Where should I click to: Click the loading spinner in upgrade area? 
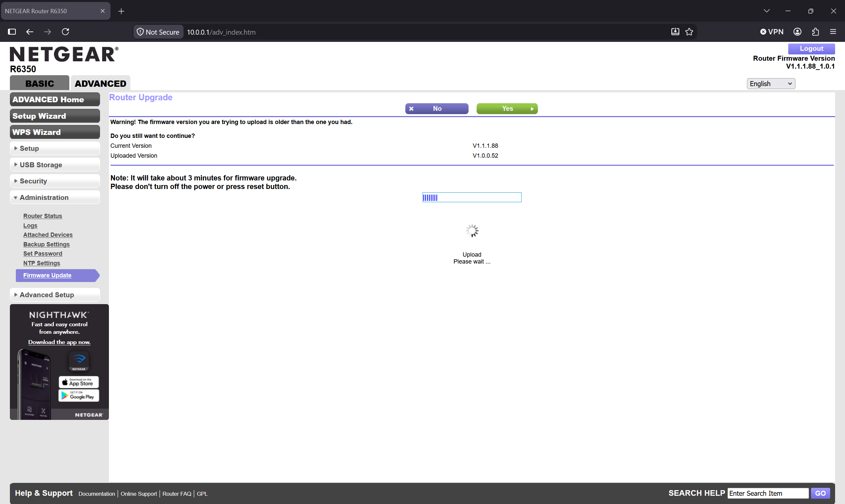click(x=472, y=231)
